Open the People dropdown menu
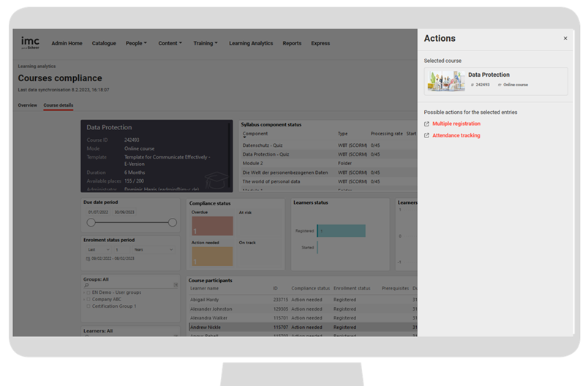588x386 pixels. point(136,43)
